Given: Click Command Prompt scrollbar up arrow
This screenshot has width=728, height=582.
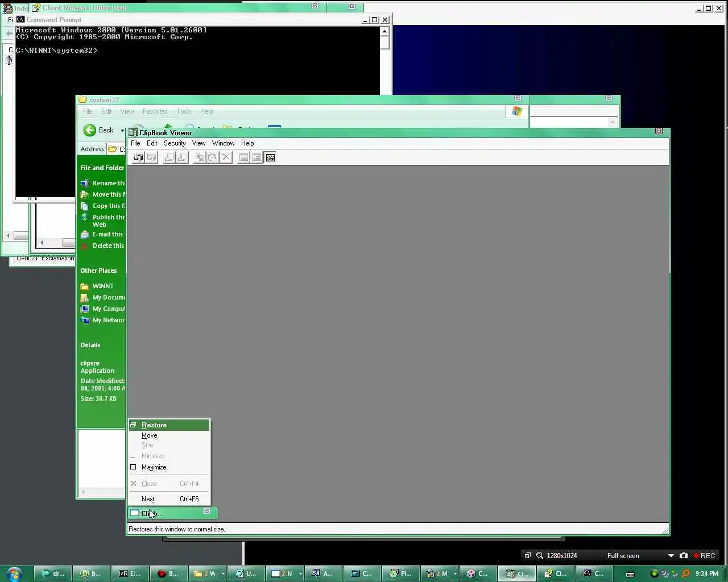Looking at the screenshot, I should [385, 31].
